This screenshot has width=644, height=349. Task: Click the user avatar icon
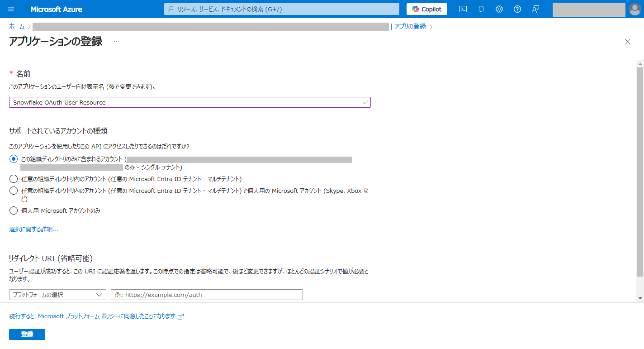point(635,9)
